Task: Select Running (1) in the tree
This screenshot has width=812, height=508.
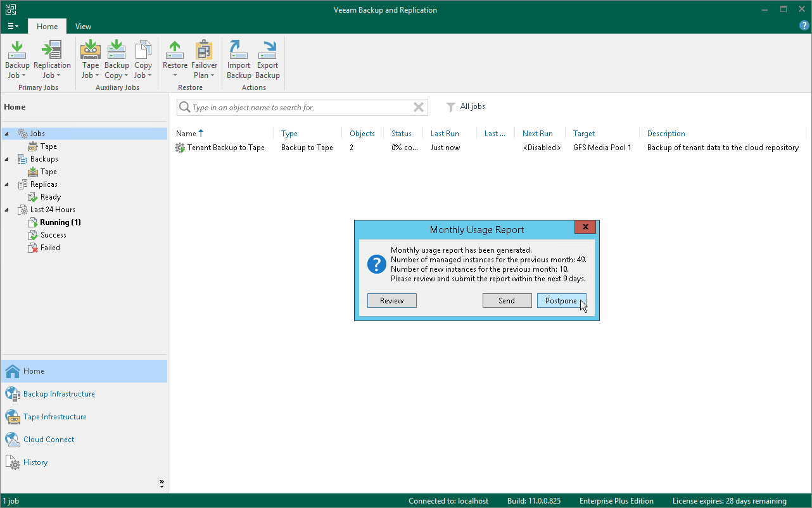Action: [x=60, y=222]
